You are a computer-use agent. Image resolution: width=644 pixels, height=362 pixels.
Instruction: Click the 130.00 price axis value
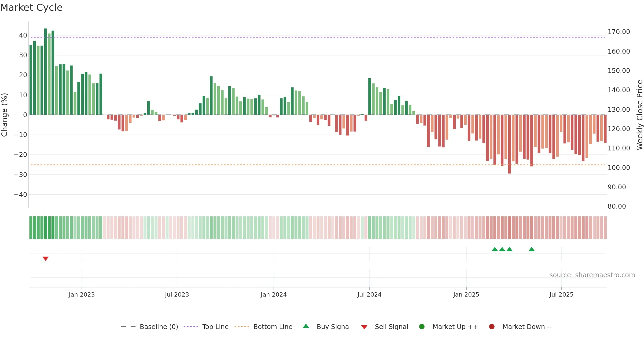coord(619,109)
